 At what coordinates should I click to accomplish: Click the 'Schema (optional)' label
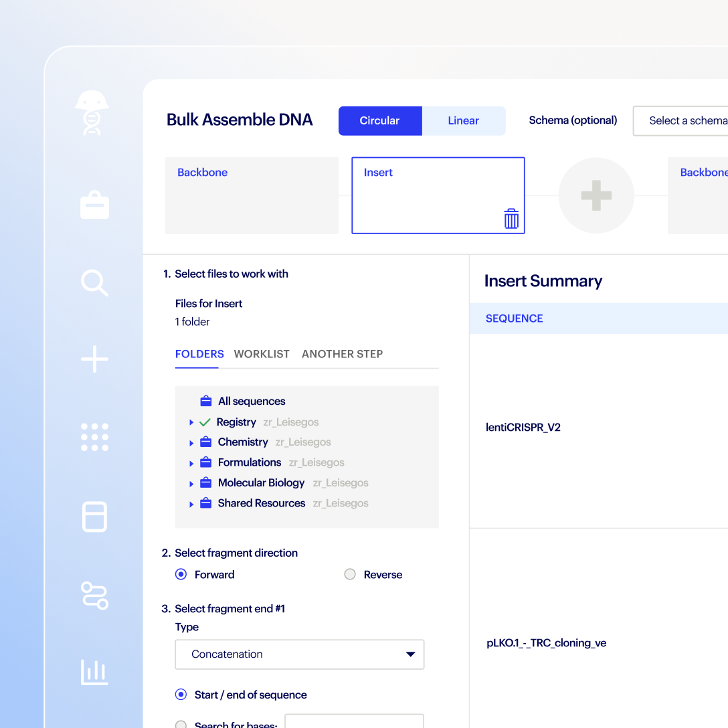573,120
